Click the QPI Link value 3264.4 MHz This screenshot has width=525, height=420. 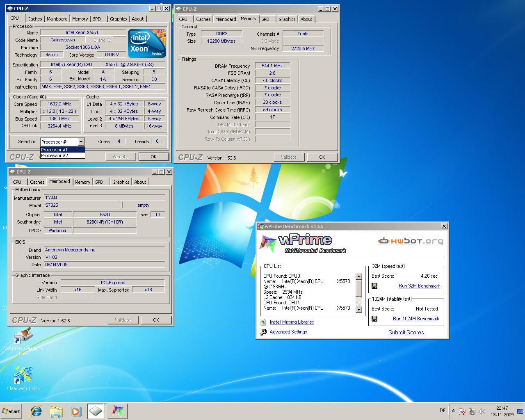(x=59, y=126)
